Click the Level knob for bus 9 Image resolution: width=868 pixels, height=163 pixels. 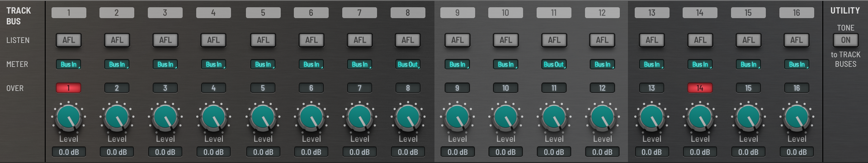tap(458, 117)
